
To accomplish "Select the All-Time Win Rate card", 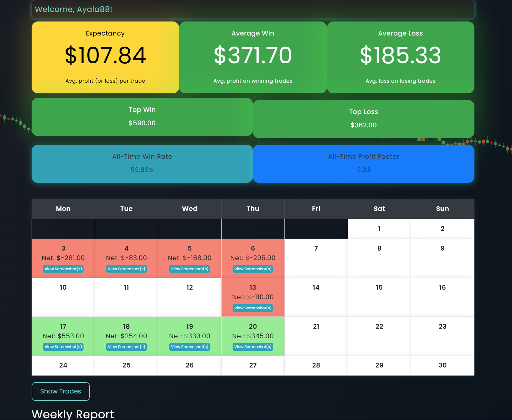I will (142, 163).
